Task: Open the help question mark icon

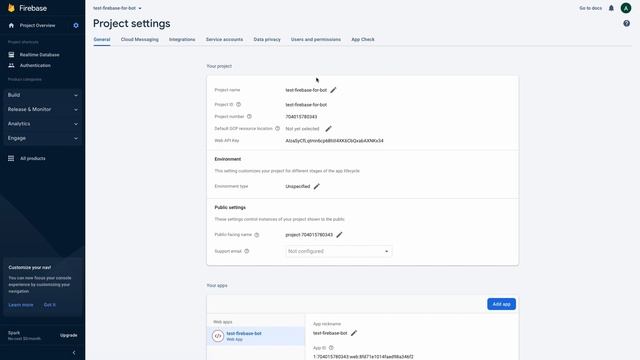Action: pos(627,24)
